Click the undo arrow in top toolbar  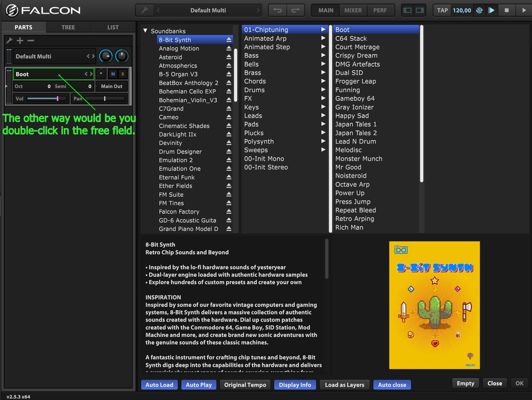278,10
